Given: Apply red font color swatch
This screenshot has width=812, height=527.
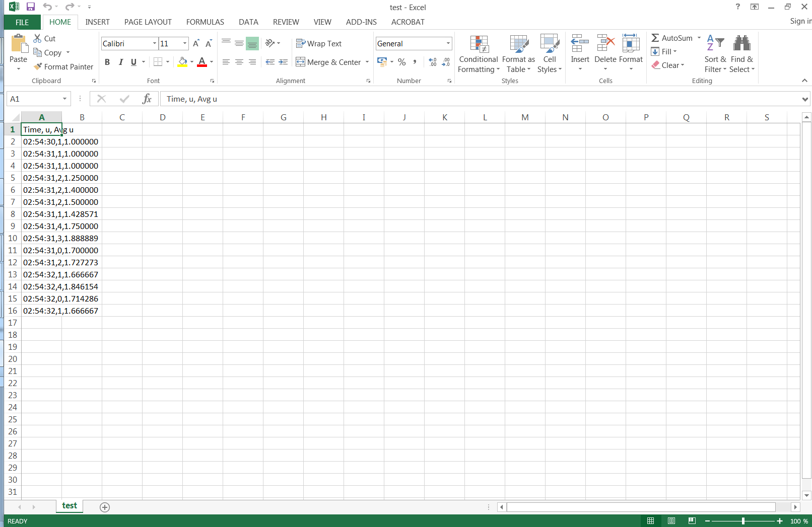Looking at the screenshot, I should [x=202, y=62].
